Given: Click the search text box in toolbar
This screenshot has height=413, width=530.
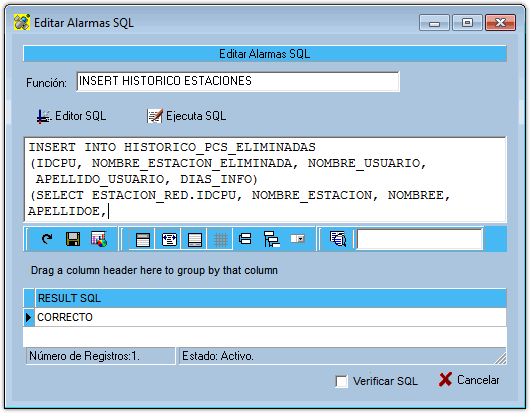Looking at the screenshot, I should (419, 239).
